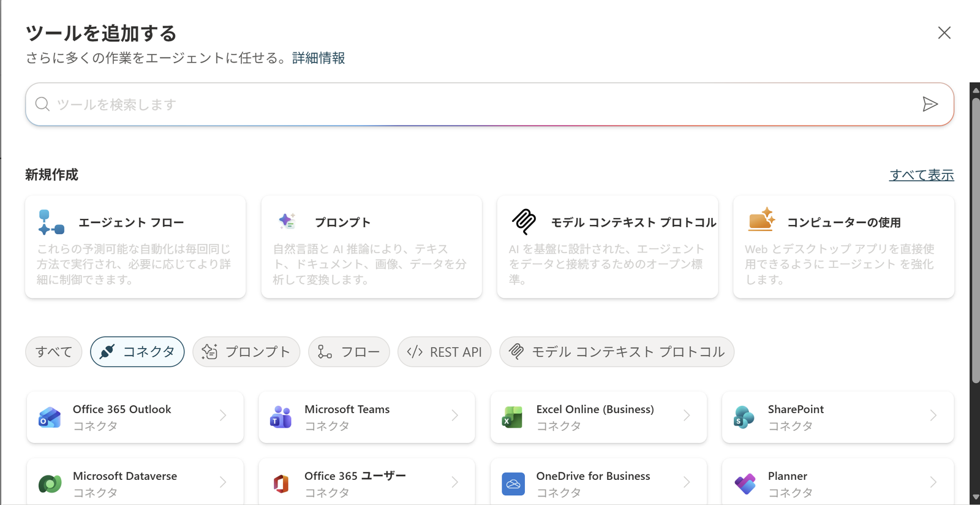Close the ツールを追加する dialog
This screenshot has width=980, height=505.
pos(944,33)
